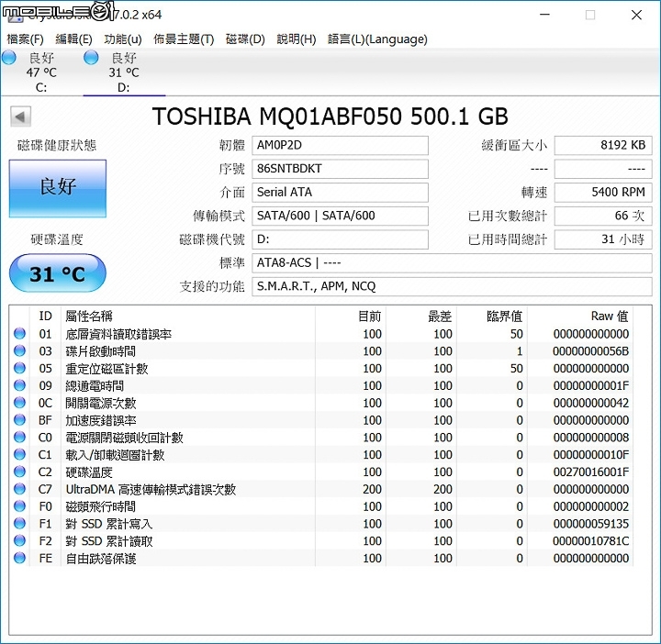Click the SATA/600 transfer mode field
The height and width of the screenshot is (644, 661).
click(341, 217)
